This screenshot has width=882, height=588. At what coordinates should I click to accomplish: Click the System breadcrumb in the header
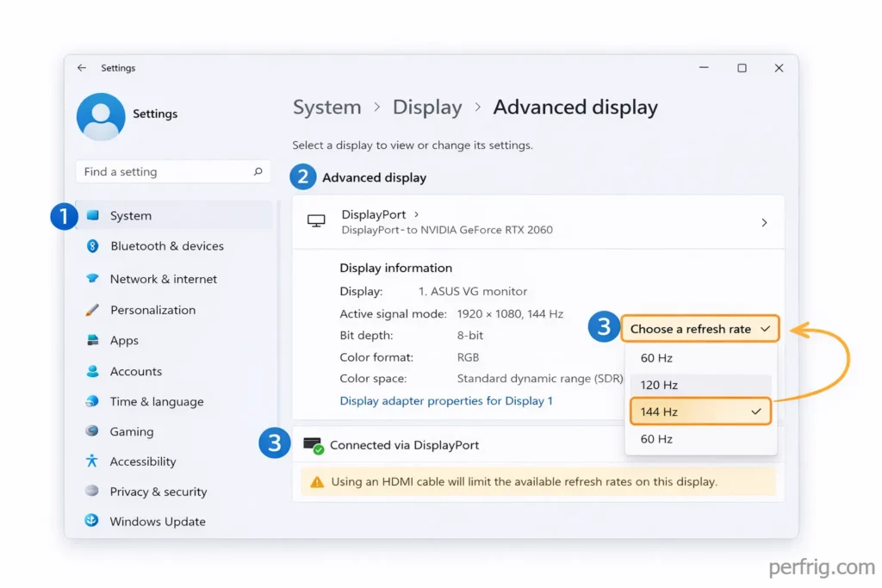[x=326, y=107]
